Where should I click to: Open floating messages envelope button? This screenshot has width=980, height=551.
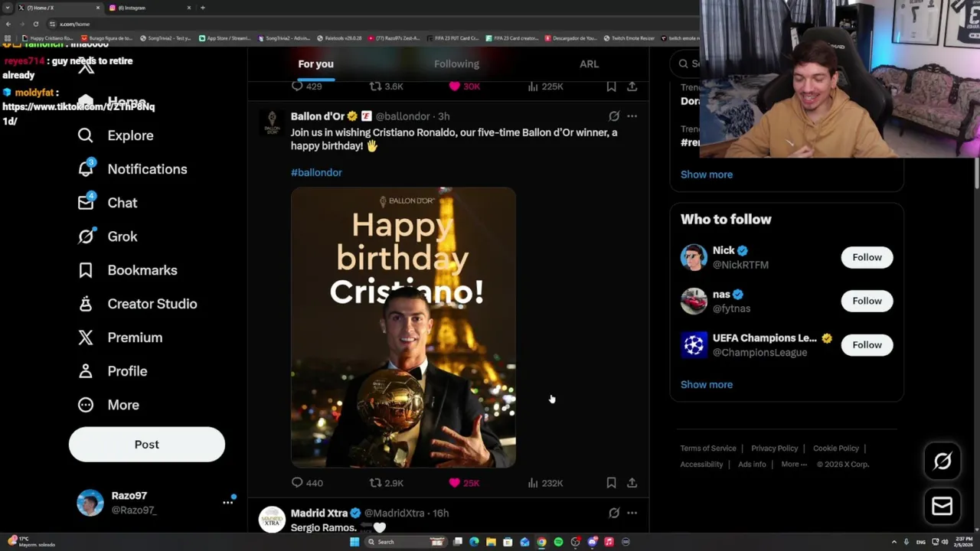point(942,506)
